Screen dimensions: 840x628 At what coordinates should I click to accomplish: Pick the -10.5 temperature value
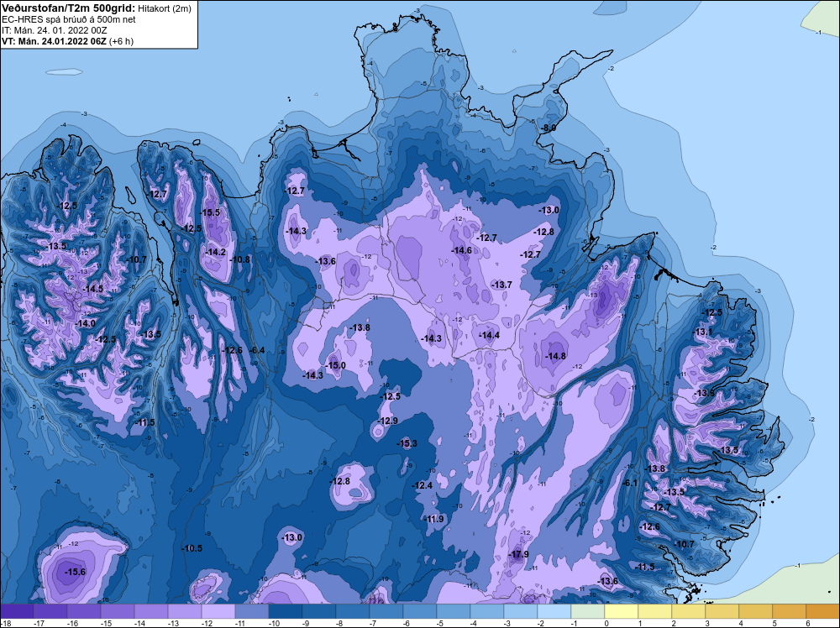coord(192,548)
